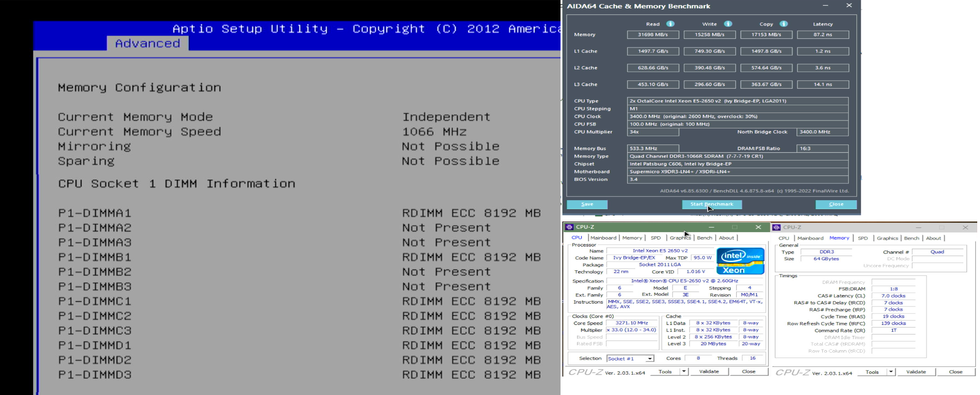Click Start Benchmark in AIDA64
Viewport: 980px width, 395px height.
pos(712,204)
